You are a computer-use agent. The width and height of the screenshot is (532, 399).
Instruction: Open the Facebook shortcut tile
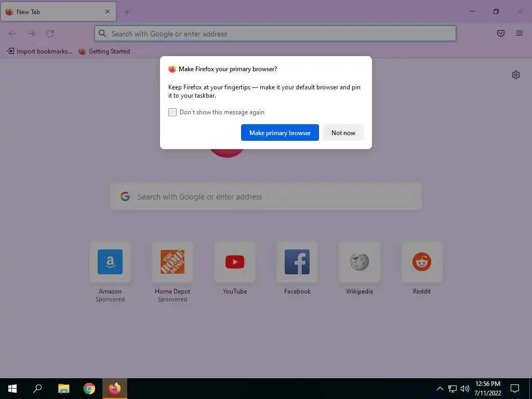[297, 262]
